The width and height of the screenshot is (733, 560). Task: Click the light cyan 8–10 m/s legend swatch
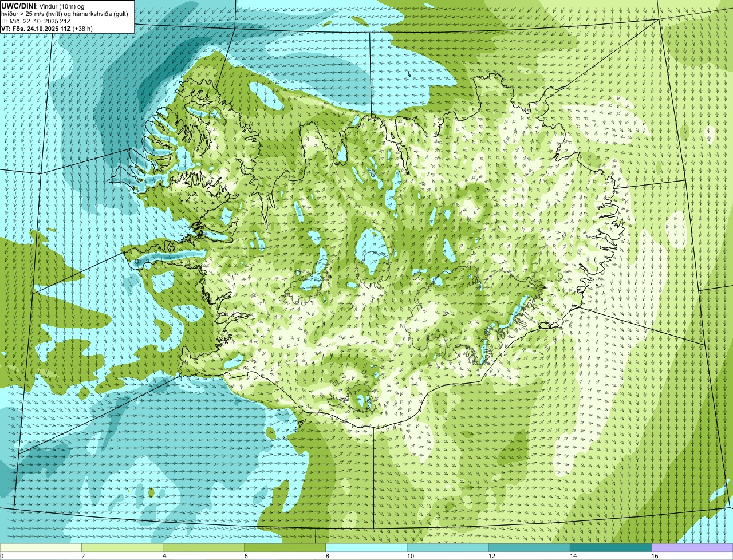coord(366,547)
